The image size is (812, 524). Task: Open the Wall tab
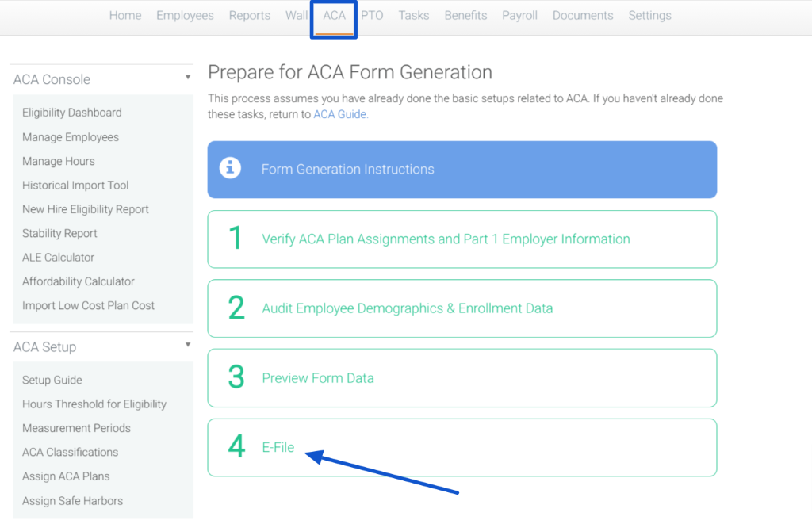(x=297, y=16)
